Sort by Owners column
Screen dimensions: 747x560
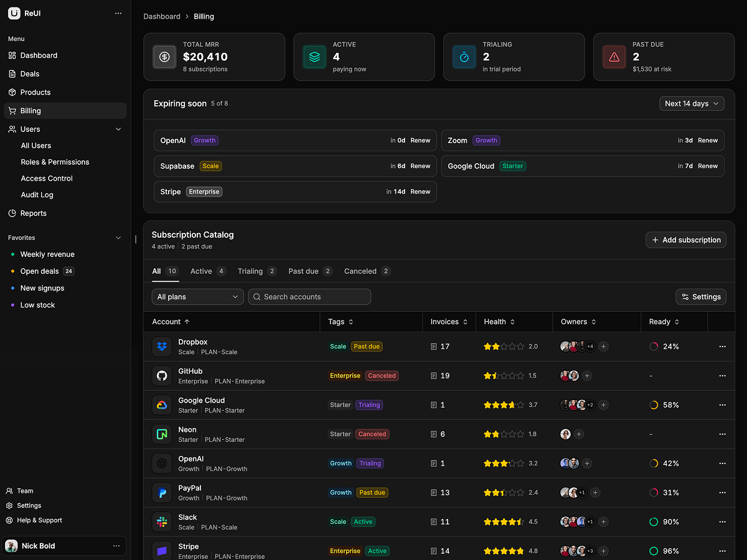(x=578, y=322)
